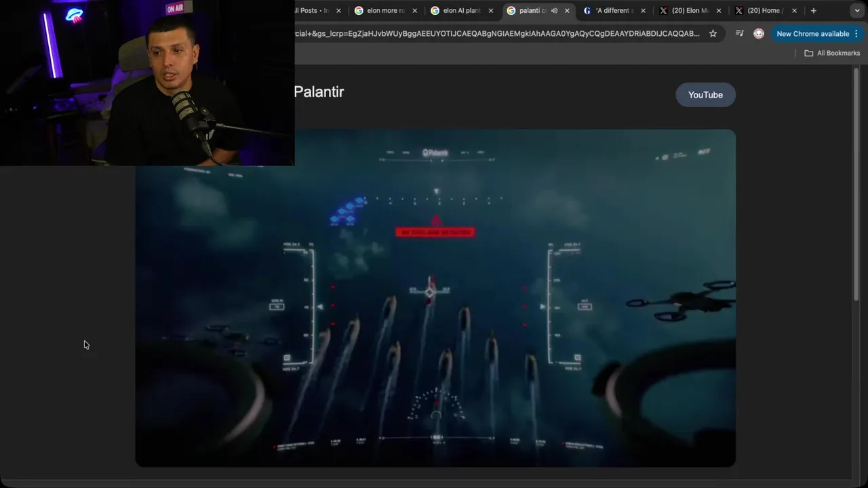Switch to the 'elon more ro...' tab
This screenshot has width=868, height=488.
pyautogui.click(x=387, y=11)
